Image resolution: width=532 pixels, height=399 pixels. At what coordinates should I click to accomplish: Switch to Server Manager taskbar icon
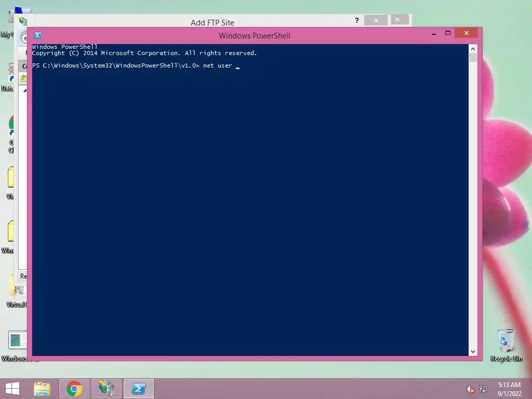coord(106,389)
